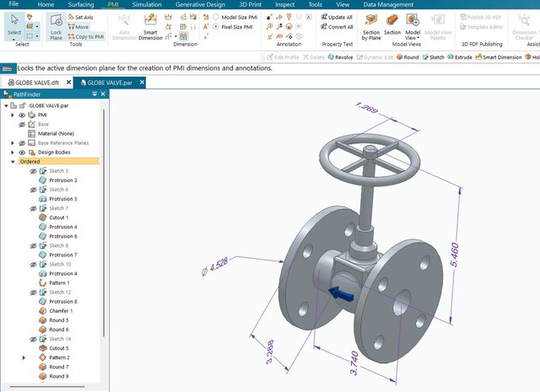Click Update All property text
Screen dimensions: 540x392
[337, 17]
